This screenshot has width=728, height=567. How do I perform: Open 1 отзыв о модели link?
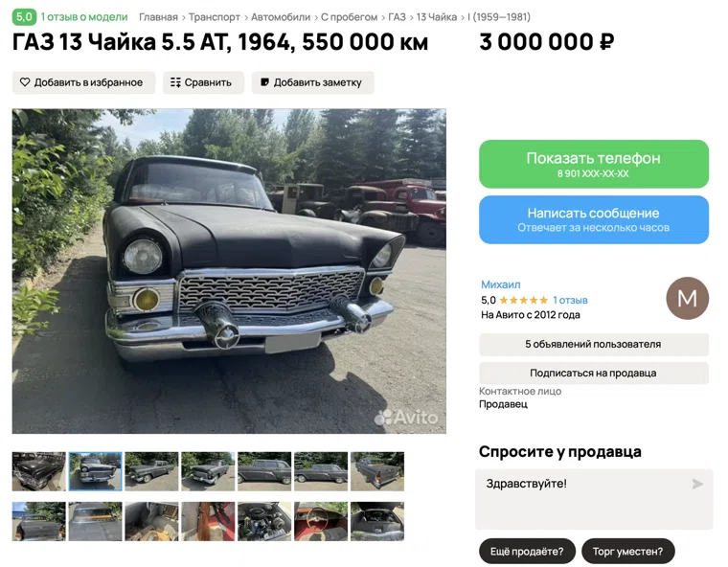[84, 16]
